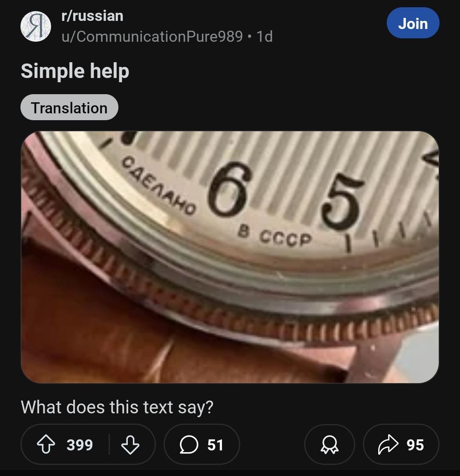Tap the 95 share count
460x476 pixels.
[415, 445]
